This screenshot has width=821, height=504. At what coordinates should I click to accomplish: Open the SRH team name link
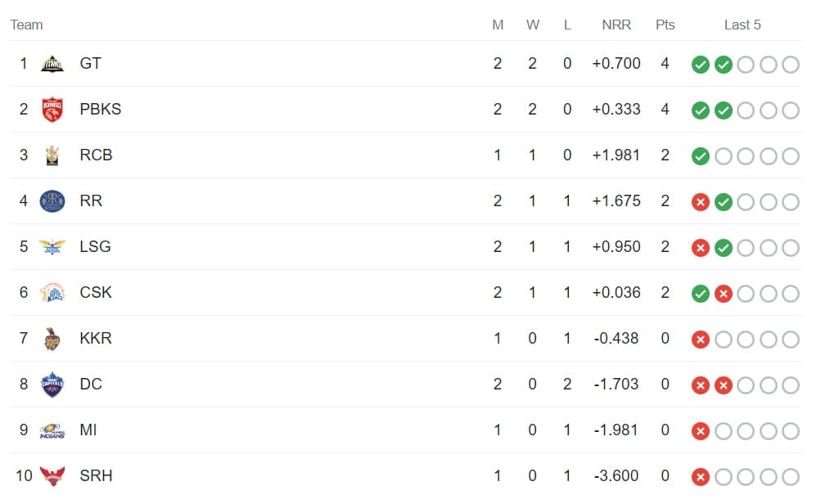pos(96,476)
